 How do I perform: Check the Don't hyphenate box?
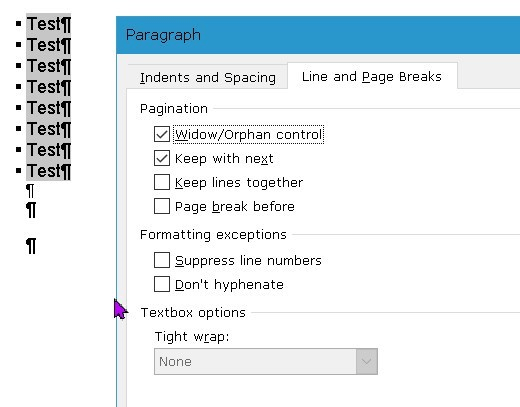(x=162, y=284)
